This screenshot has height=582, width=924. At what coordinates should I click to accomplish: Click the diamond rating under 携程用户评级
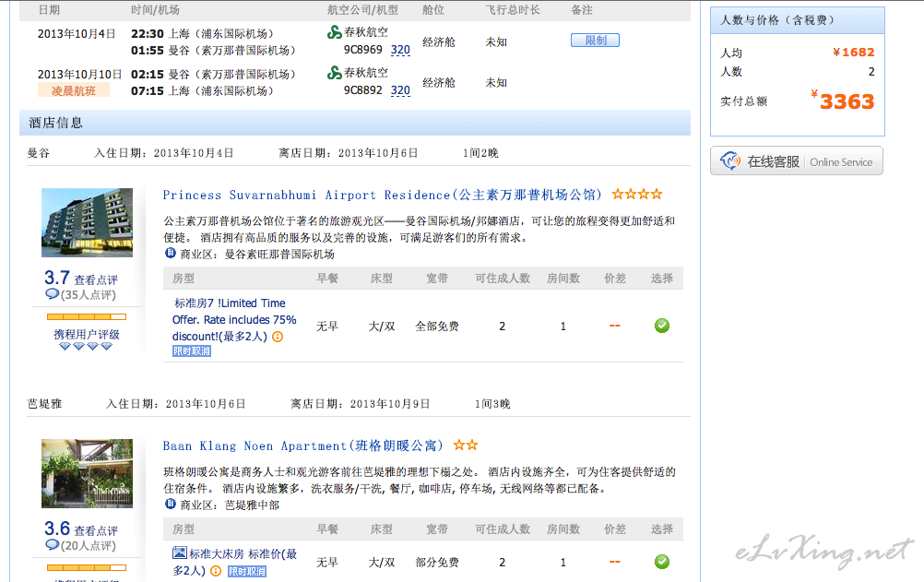(86, 347)
